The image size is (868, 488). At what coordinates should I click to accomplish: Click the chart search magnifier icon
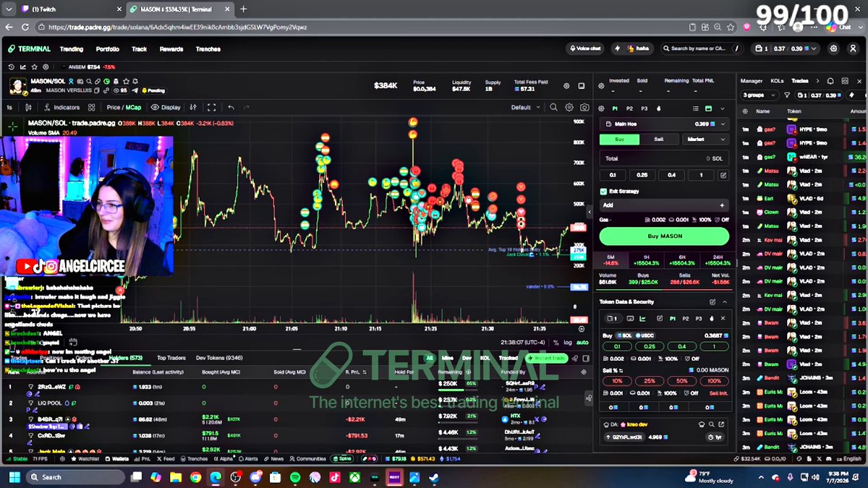[x=553, y=107]
